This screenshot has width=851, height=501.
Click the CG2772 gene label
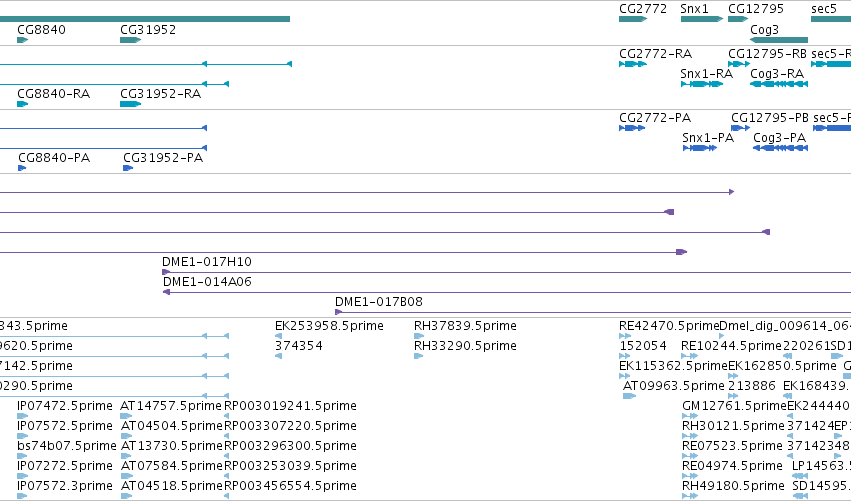[643, 9]
